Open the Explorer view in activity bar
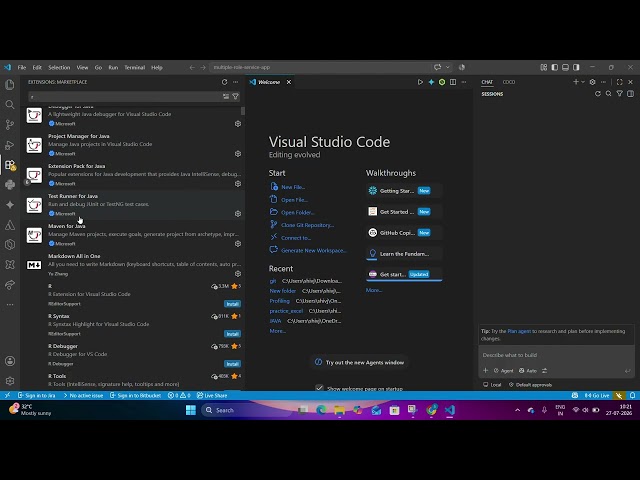This screenshot has width=640, height=480. tap(10, 84)
